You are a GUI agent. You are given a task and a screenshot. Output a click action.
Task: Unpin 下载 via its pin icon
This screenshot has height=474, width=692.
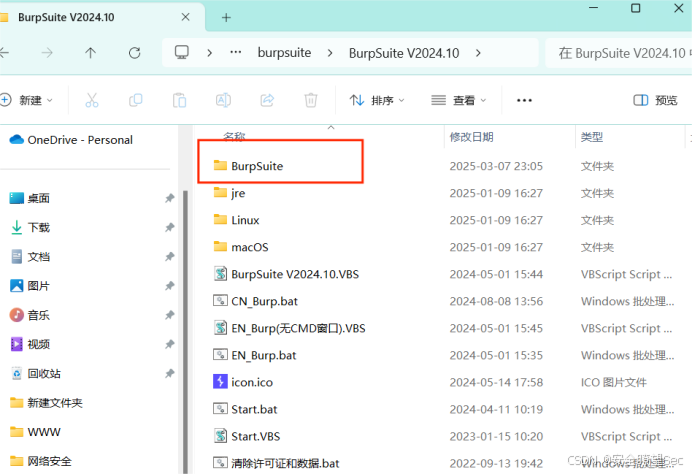pyautogui.click(x=169, y=227)
